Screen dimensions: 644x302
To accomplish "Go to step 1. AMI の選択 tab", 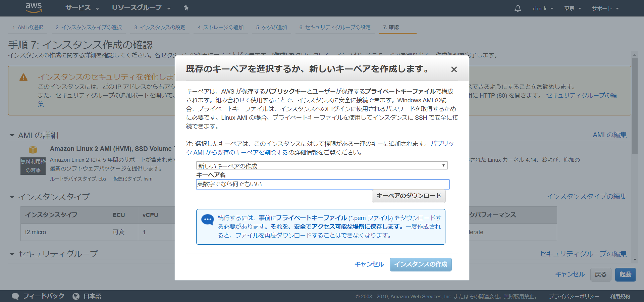I will (28, 28).
